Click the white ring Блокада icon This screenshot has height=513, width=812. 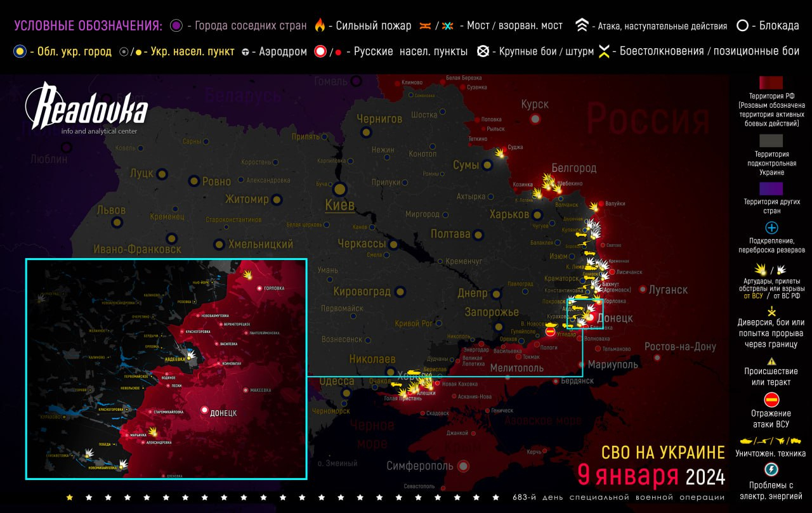[x=742, y=26]
